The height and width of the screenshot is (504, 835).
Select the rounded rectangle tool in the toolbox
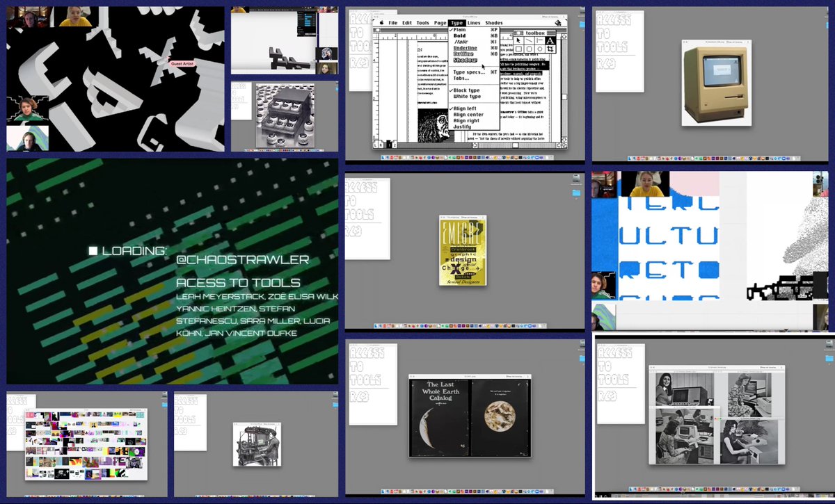[x=529, y=49]
